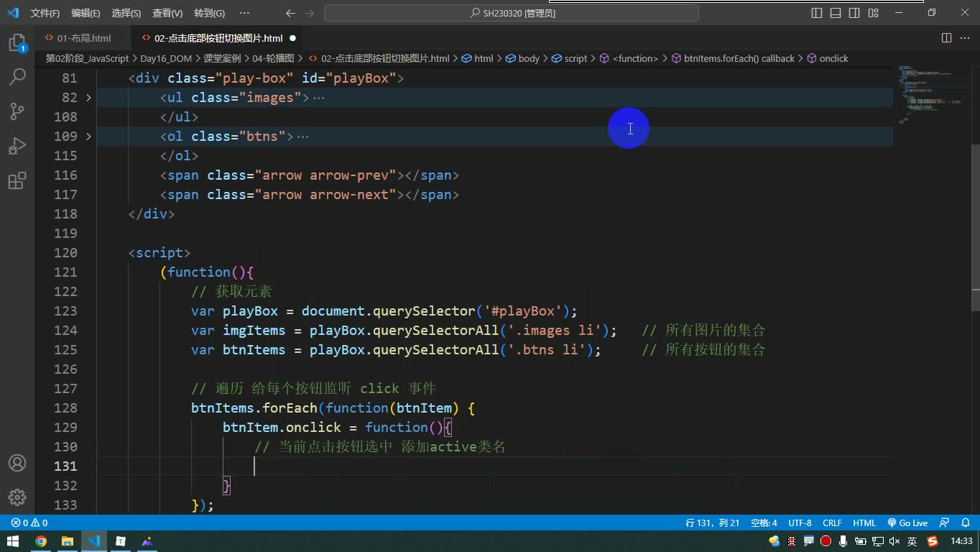Click the Go Back navigation arrow
Image resolution: width=980 pixels, height=552 pixels.
pos(290,13)
